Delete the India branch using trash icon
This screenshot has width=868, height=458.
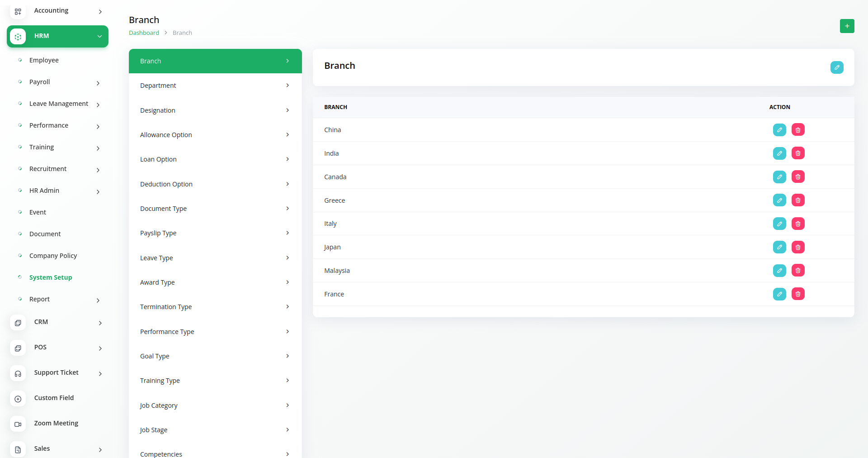(798, 153)
